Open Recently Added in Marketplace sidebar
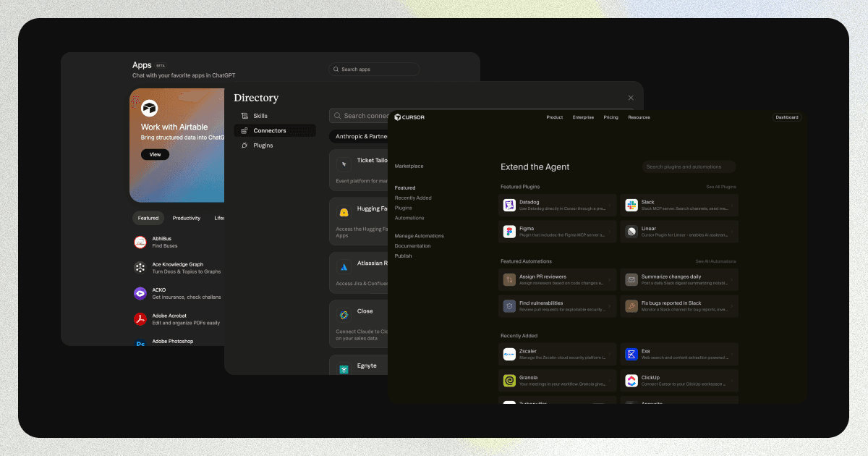 tap(413, 198)
